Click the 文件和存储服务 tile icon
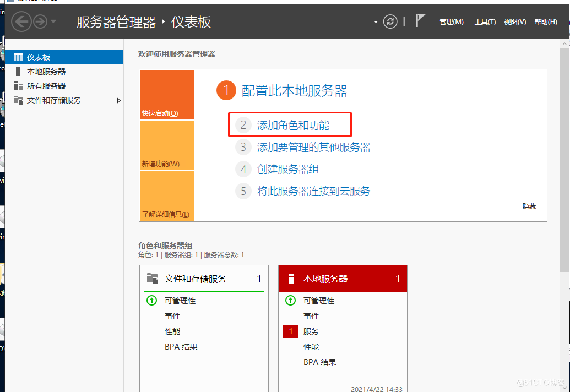This screenshot has height=392, width=570. (x=153, y=279)
